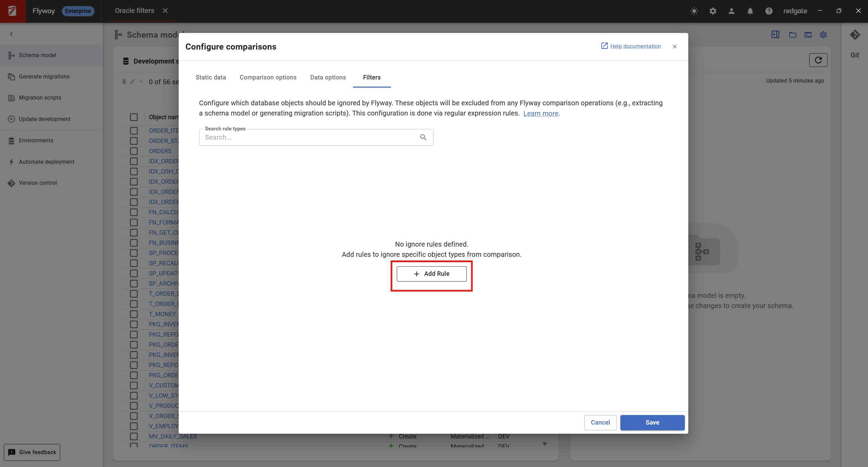Screen dimensions: 868x467
Task: Check the T_MONEY row checkbox
Action: (134, 314)
